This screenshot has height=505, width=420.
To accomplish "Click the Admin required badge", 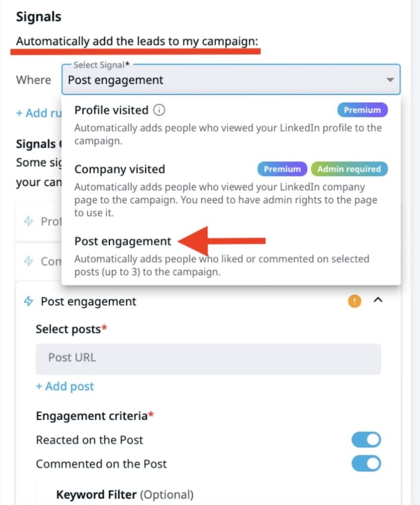I will point(349,169).
